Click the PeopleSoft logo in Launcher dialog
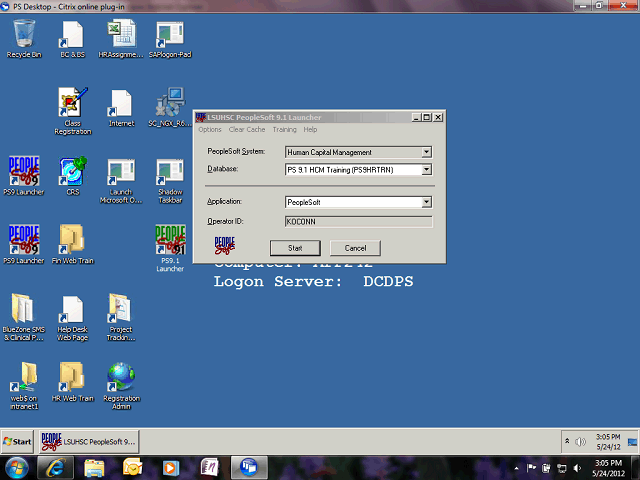This screenshot has height=480, width=640. coord(224,246)
